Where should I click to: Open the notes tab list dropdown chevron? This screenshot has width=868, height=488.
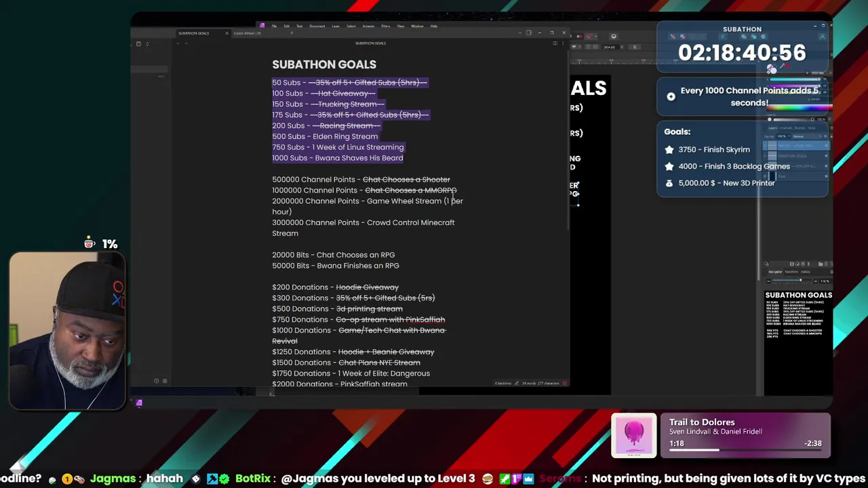pos(520,33)
